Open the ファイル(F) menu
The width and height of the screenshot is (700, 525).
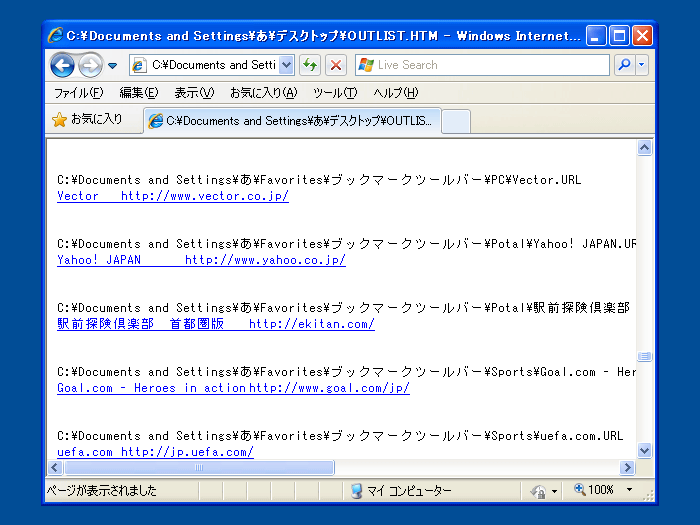[78, 93]
